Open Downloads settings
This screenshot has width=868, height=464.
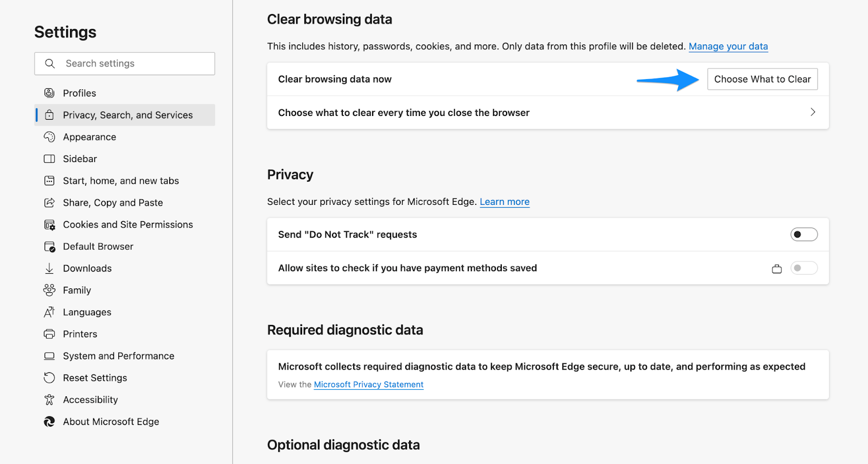pos(125,268)
